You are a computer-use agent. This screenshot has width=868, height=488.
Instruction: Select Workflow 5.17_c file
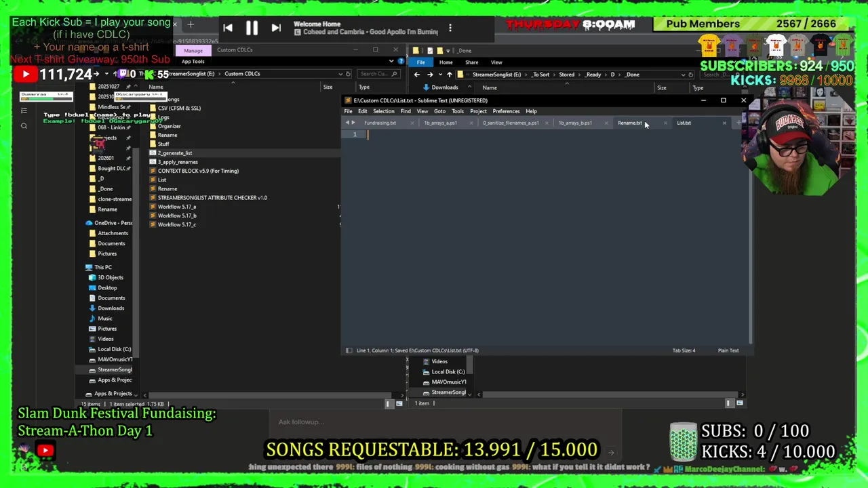click(176, 224)
